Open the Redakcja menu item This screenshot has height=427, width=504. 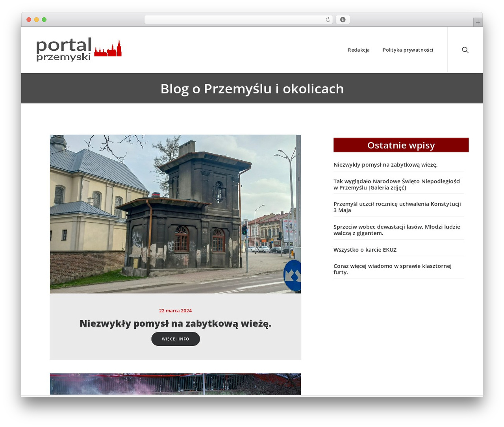click(x=359, y=50)
